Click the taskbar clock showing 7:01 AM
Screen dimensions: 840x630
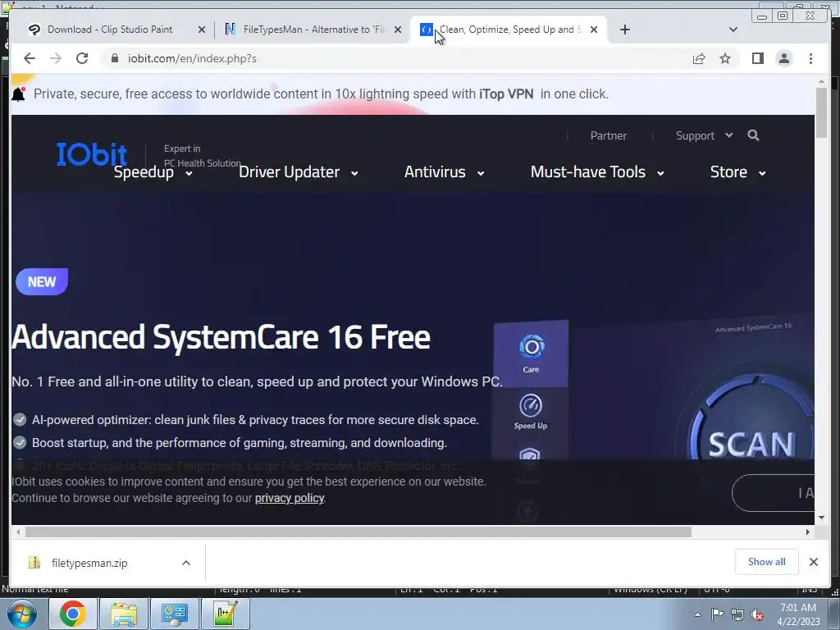tap(798, 614)
